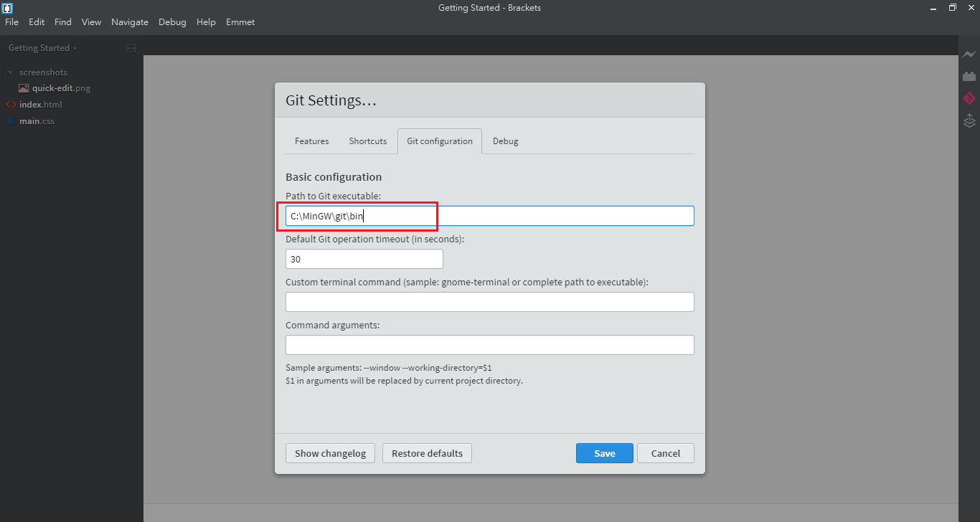Open the Navigate menu
This screenshot has width=980, height=522.
tap(130, 22)
